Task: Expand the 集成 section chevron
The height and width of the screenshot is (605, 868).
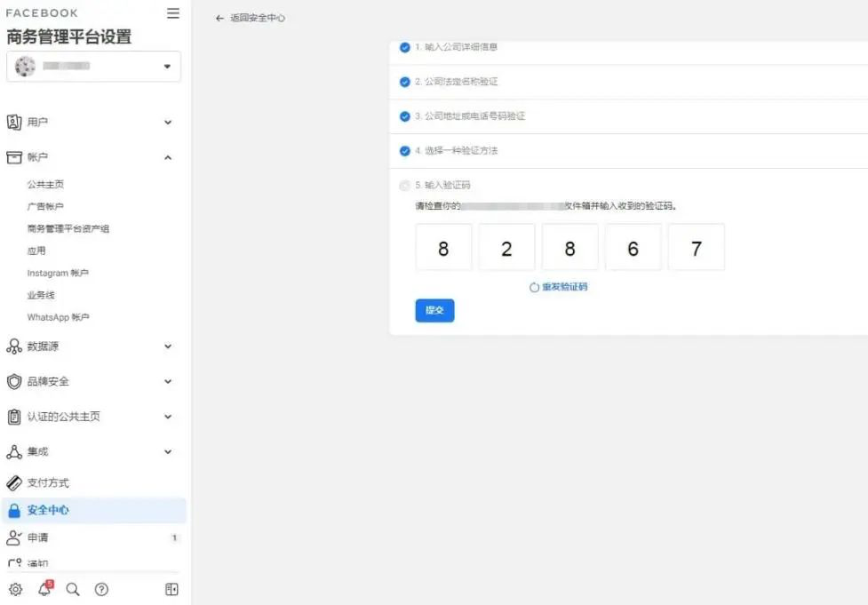Action: tap(167, 451)
